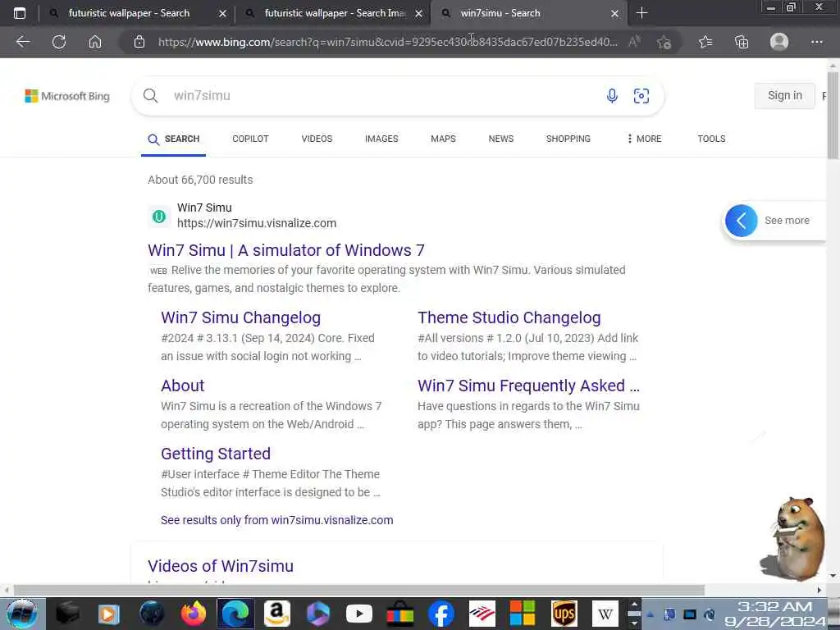Click the Microsoft Bing logo
Screen dimensions: 840x630
click(x=67, y=96)
